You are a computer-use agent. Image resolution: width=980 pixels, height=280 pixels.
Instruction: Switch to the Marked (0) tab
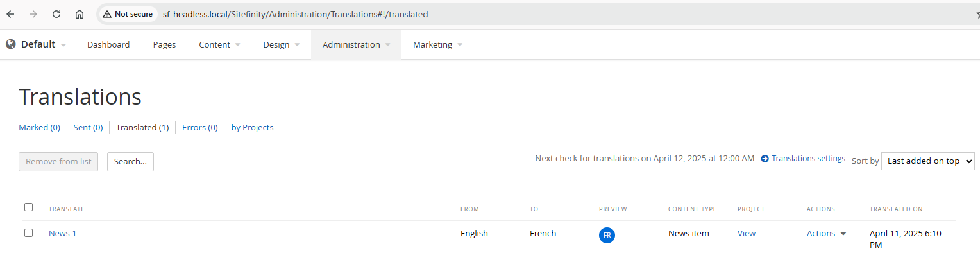tap(39, 128)
